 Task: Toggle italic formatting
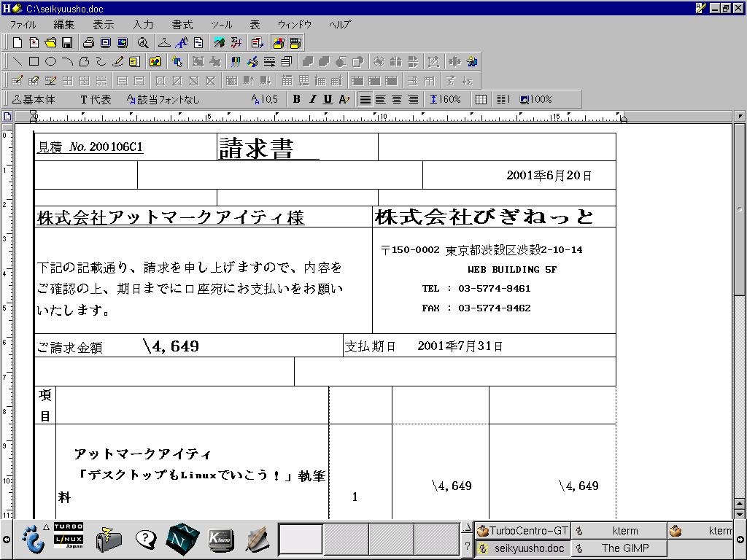[x=312, y=99]
